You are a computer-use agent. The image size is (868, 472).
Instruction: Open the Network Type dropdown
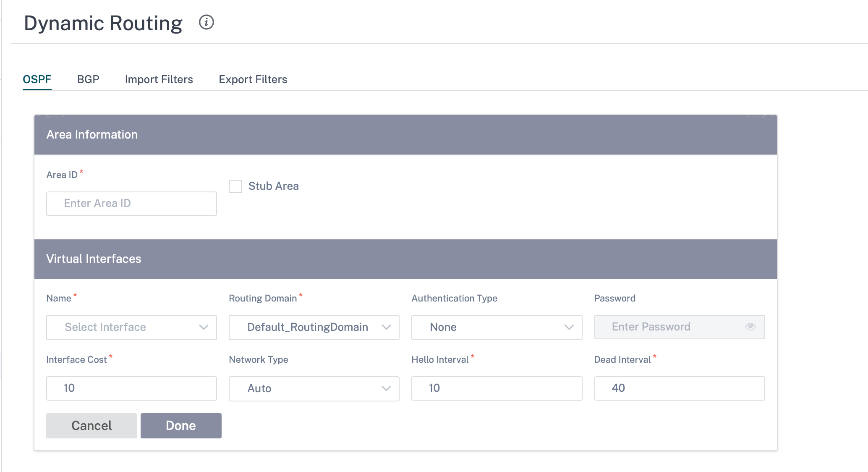314,388
